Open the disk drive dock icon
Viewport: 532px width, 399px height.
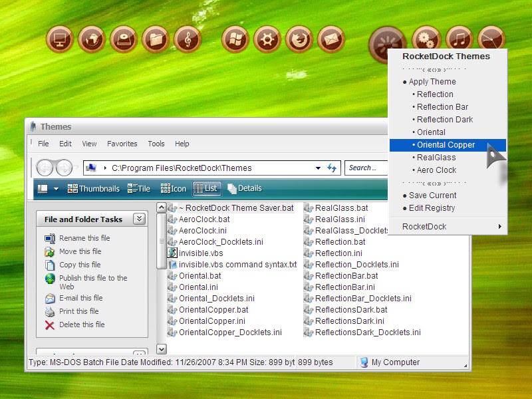(x=124, y=39)
